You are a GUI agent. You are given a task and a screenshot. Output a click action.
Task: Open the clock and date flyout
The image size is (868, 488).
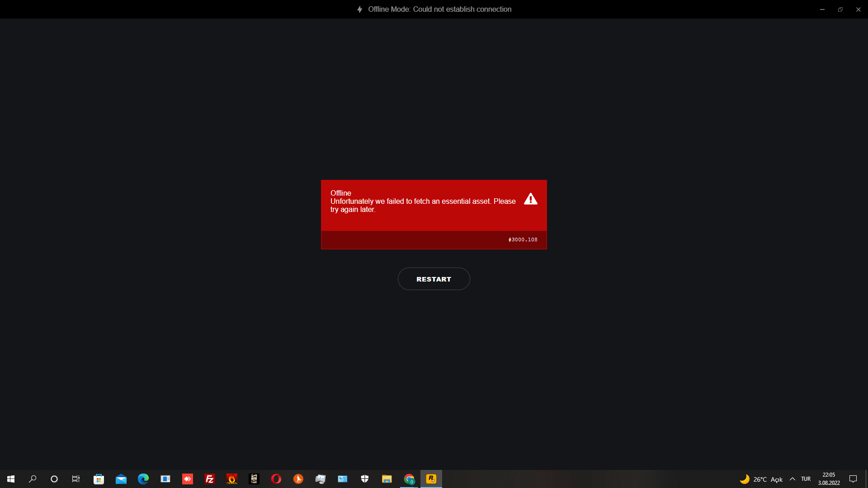click(x=829, y=479)
